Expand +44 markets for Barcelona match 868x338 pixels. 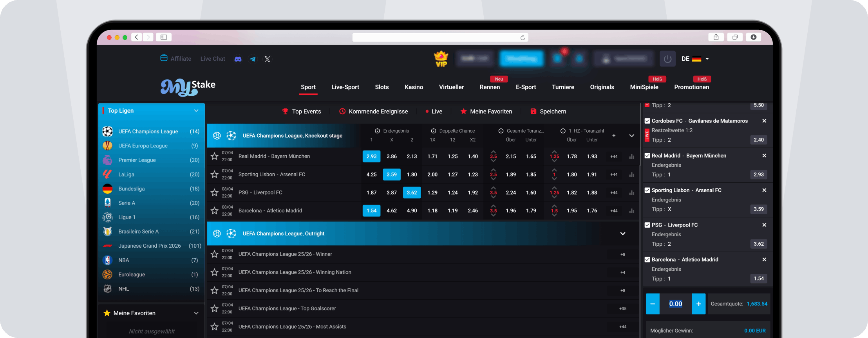(614, 211)
